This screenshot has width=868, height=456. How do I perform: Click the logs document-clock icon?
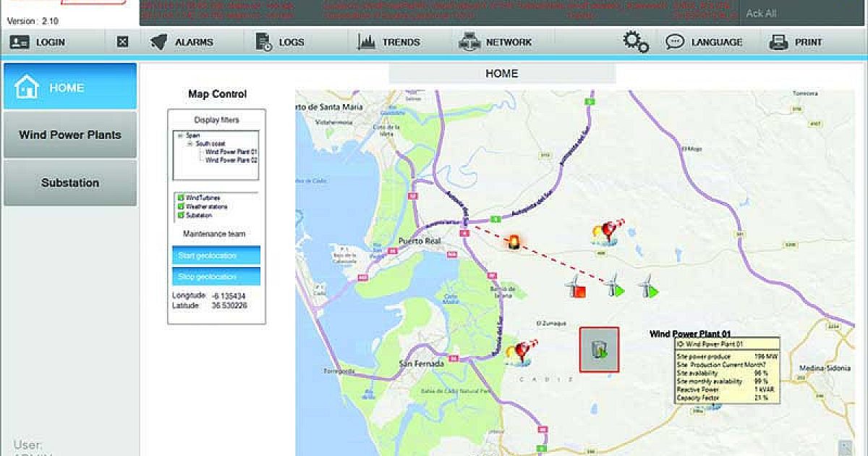(264, 42)
